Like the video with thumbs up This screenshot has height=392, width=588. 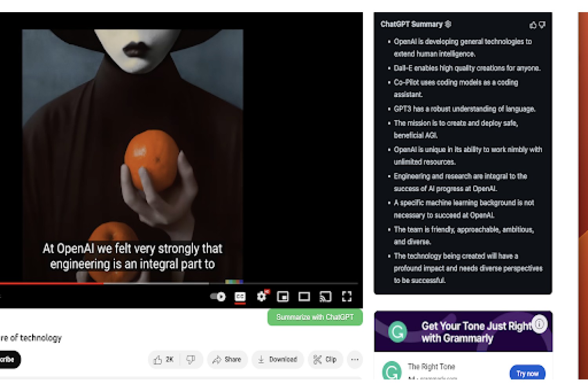pos(164,359)
